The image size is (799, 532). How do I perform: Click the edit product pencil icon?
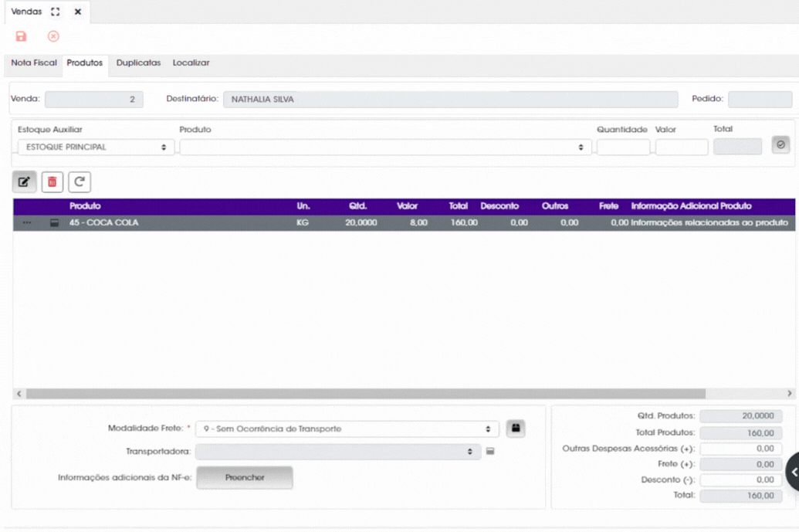25,182
